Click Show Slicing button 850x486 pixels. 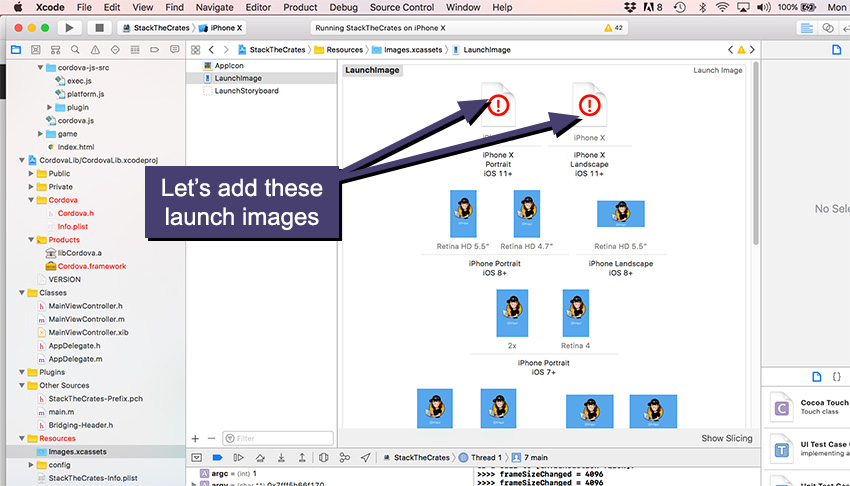726,438
